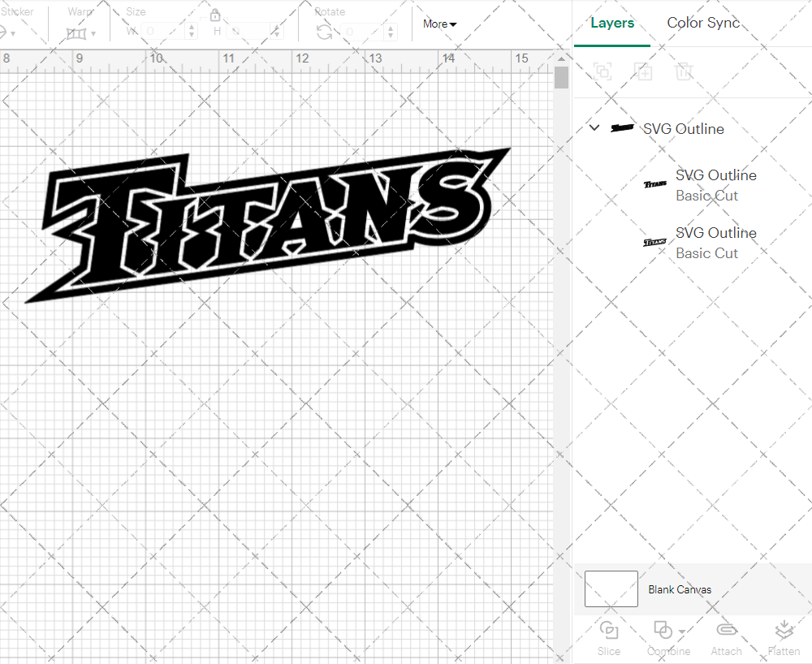The width and height of the screenshot is (812, 664).
Task: Click the duplicate layer icon
Action: tap(644, 71)
